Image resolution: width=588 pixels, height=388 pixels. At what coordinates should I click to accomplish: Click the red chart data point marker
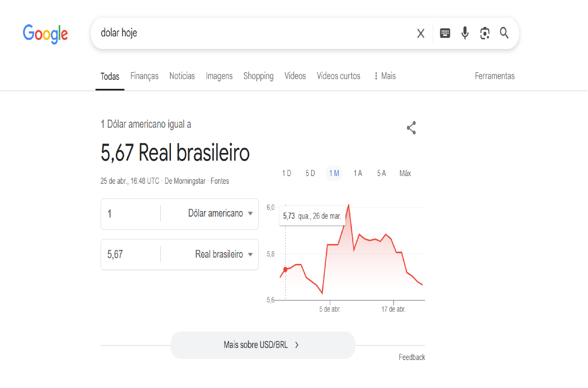(286, 270)
